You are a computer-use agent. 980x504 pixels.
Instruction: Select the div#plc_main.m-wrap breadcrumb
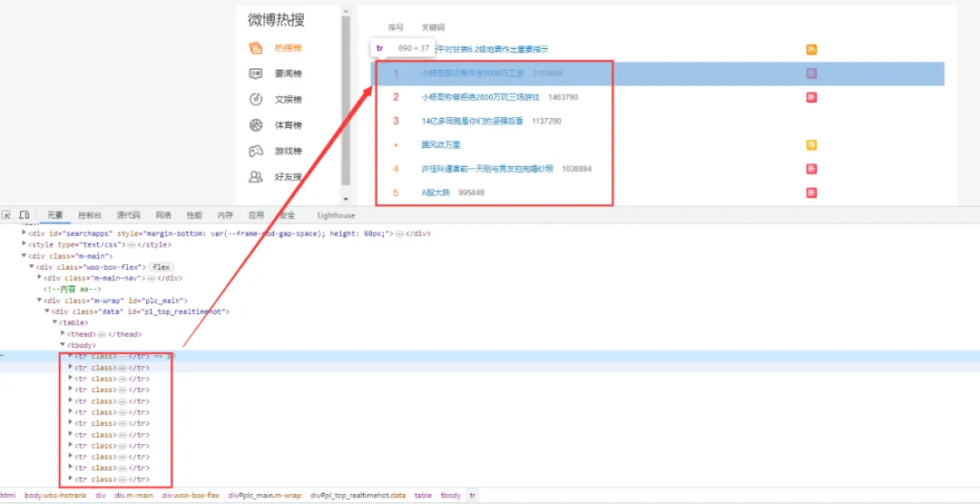(264, 495)
